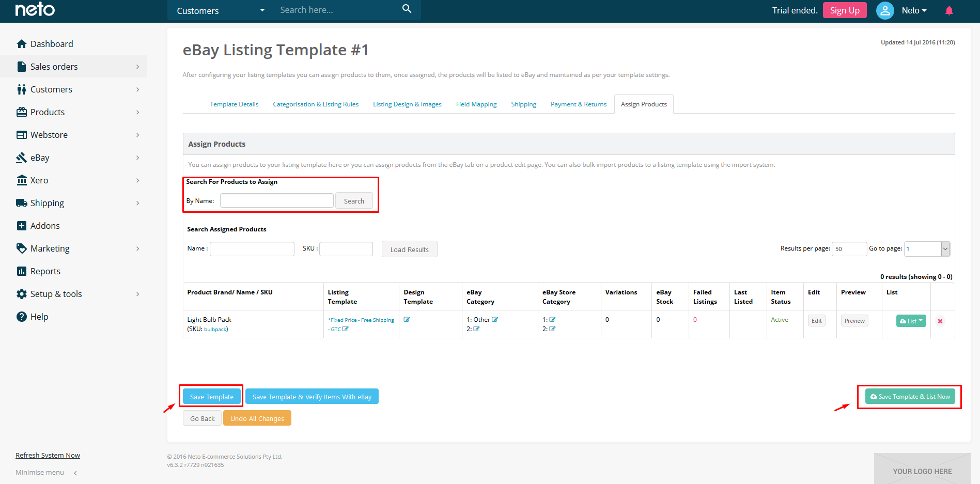Click the Marketing tag icon
Image resolution: width=980 pixels, height=484 pixels.
click(22, 248)
